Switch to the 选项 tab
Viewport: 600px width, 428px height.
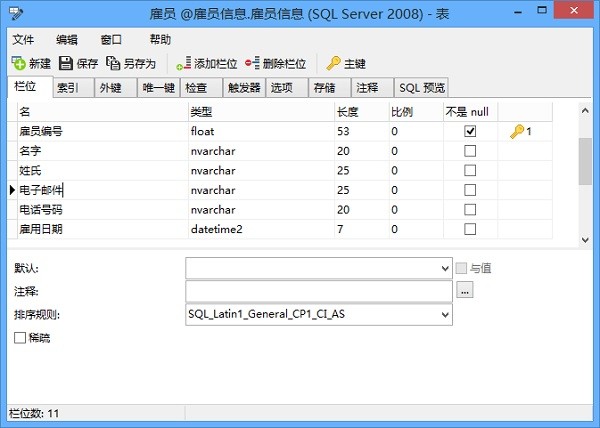[287, 88]
